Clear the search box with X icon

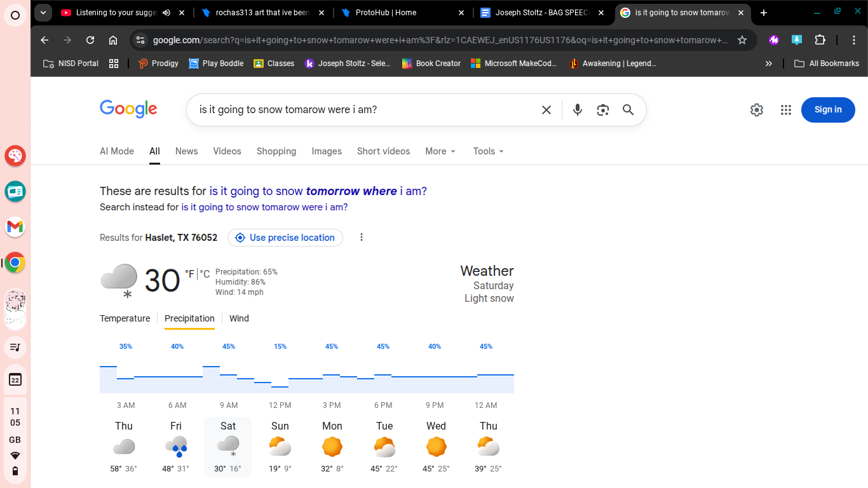coord(546,110)
